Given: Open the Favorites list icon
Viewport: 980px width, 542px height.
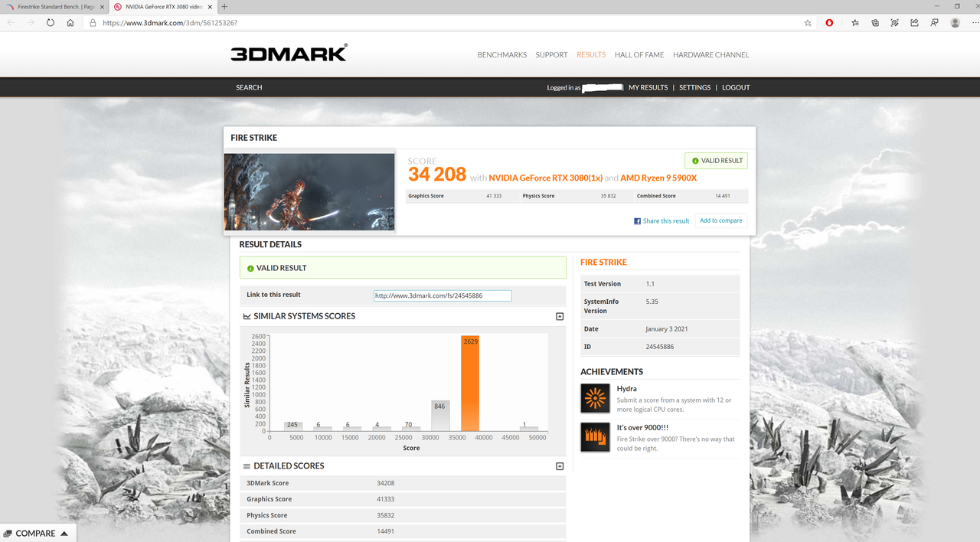Looking at the screenshot, I should click(854, 23).
